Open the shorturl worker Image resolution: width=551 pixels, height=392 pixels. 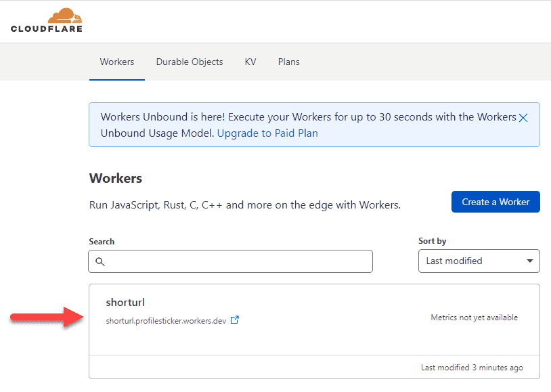pos(125,303)
